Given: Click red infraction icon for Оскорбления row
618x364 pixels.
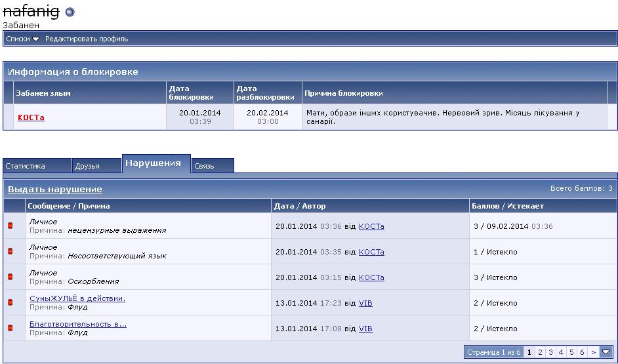Looking at the screenshot, I should pos(10,277).
